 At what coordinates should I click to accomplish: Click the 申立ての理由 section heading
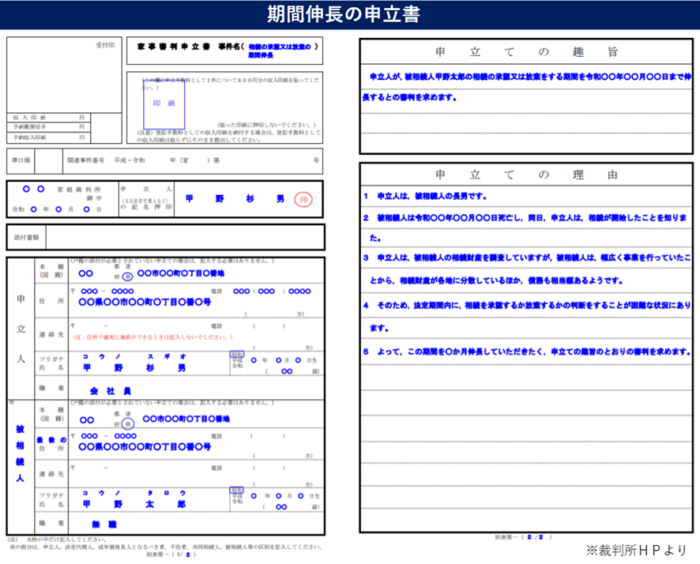[x=526, y=175]
